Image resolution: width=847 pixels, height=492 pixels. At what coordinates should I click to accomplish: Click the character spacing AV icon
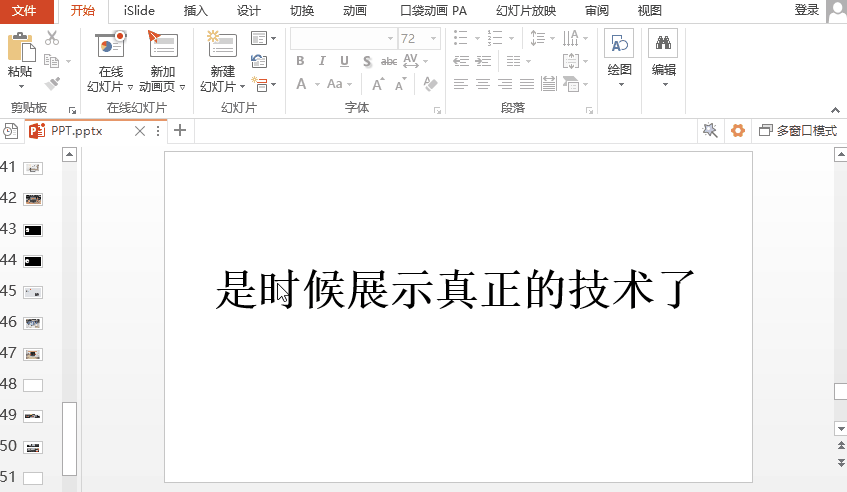411,60
